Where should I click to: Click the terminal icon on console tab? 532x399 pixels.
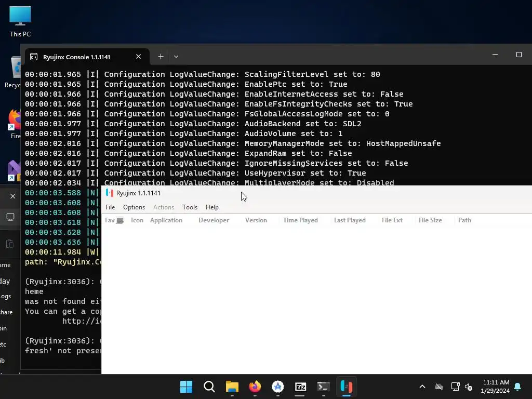[34, 57]
